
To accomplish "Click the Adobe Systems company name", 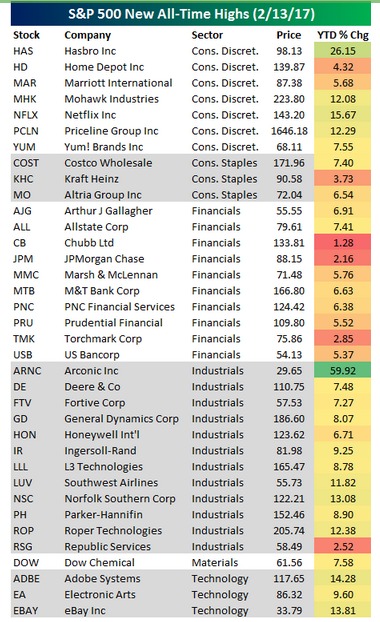I will pos(102,579).
